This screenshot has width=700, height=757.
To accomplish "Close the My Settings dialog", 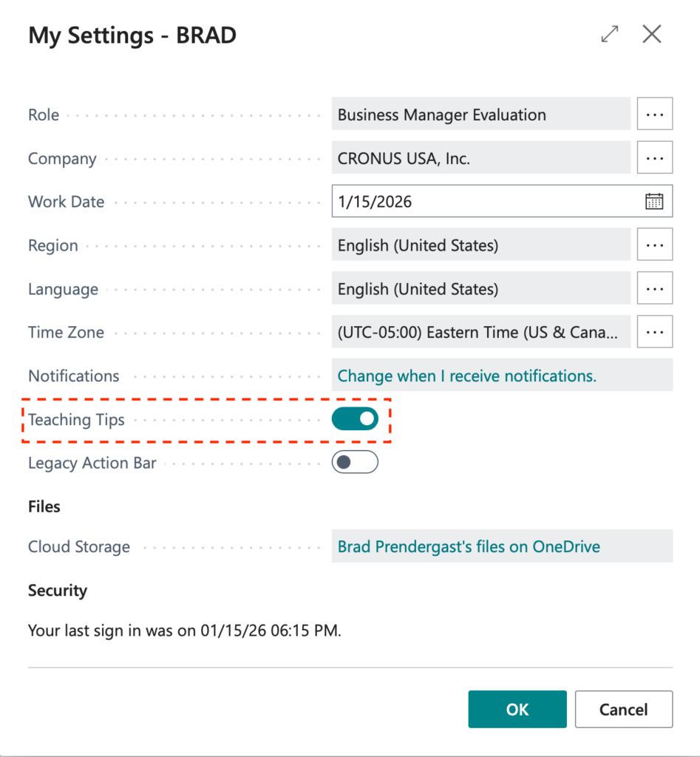I will coord(652,35).
